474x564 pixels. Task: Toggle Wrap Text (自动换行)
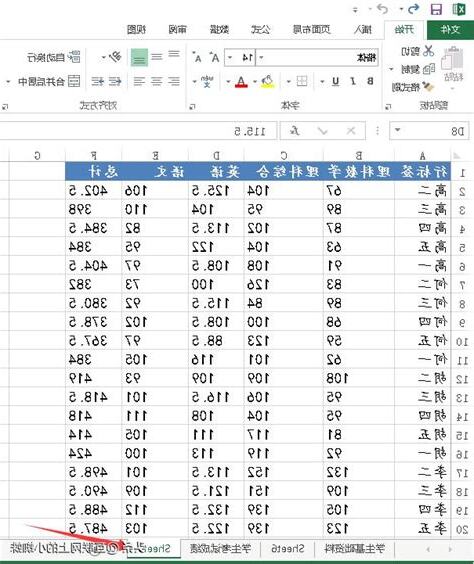click(54, 57)
